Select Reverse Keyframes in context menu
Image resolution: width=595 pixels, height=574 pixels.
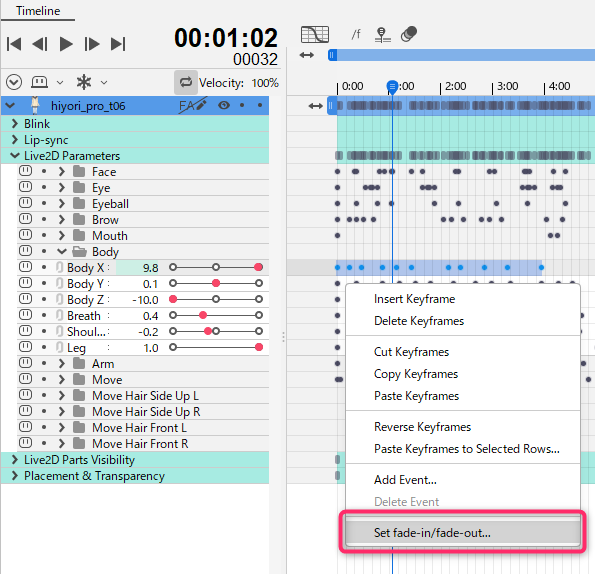(x=422, y=427)
